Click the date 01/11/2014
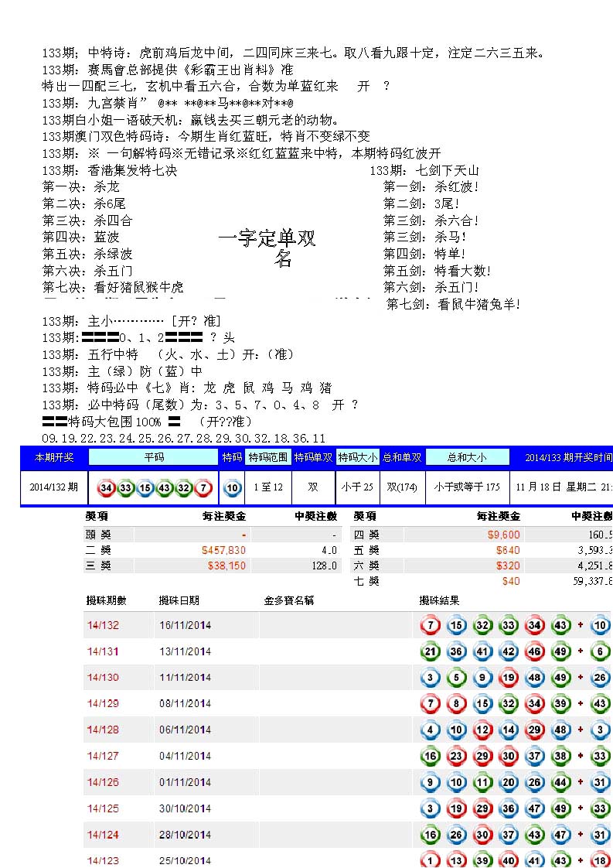This screenshot has width=613, height=868. tap(185, 782)
